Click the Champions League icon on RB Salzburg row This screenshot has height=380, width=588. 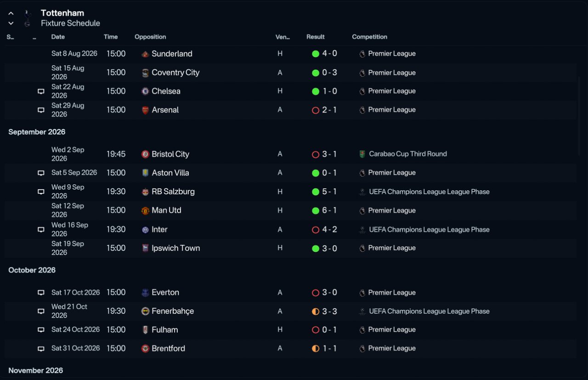362,192
